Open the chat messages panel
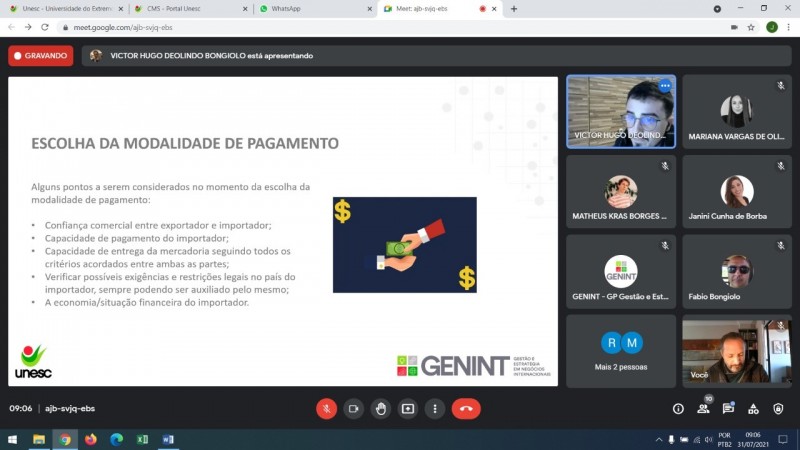Image resolution: width=800 pixels, height=450 pixels. click(728, 408)
